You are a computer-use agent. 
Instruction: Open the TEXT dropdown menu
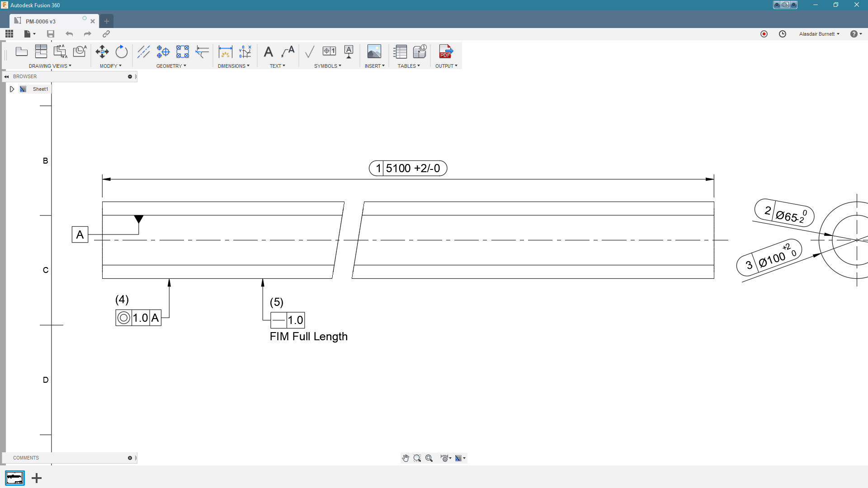(x=278, y=66)
